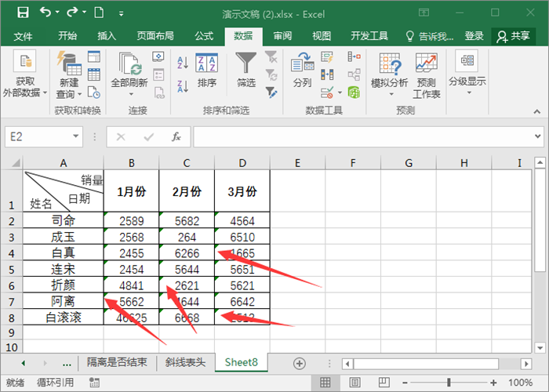Click the Edit Links icon
This screenshot has height=392, width=549.
159,93
